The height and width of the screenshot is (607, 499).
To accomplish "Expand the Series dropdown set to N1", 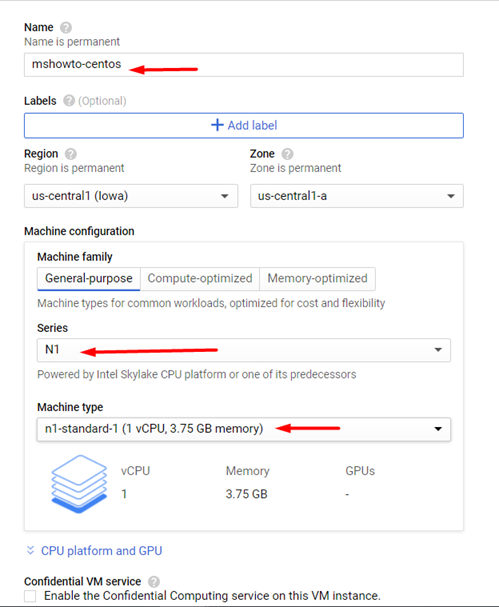I will pyautogui.click(x=243, y=350).
